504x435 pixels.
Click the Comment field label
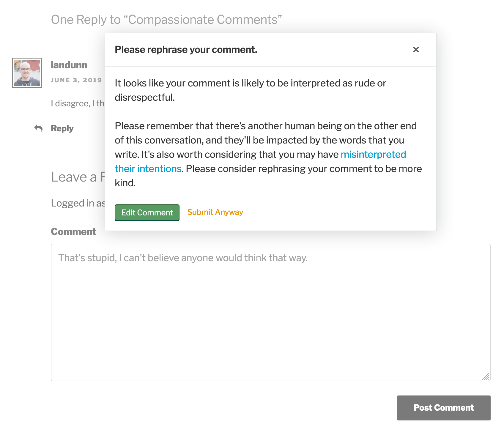click(73, 232)
